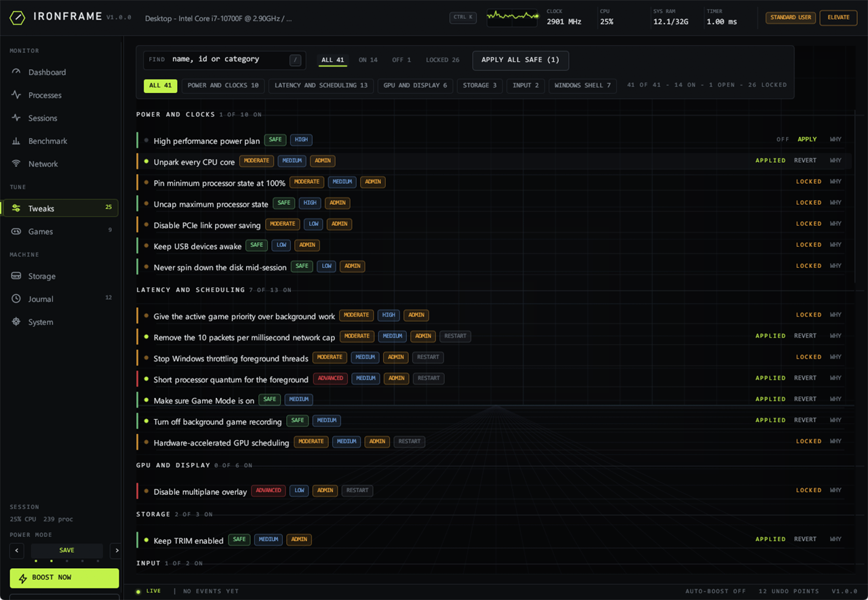Click the Games controller icon

pyautogui.click(x=16, y=231)
